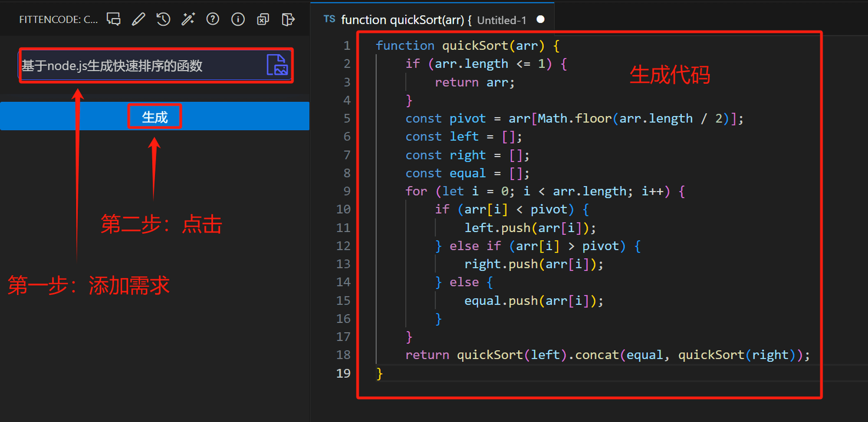Open help via question mark icon
Screen dimensions: 868x422
click(x=213, y=19)
